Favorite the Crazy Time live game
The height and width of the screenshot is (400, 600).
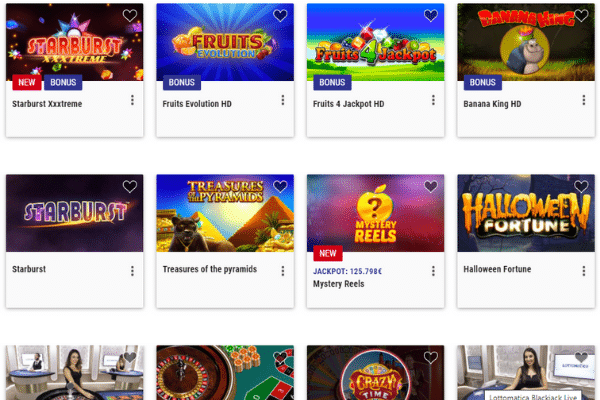431,358
